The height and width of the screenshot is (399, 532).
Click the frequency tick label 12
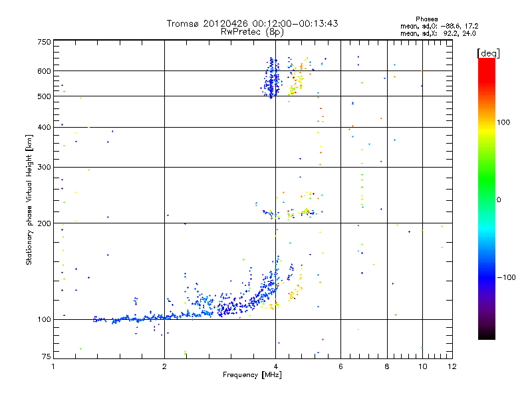pyautogui.click(x=452, y=366)
